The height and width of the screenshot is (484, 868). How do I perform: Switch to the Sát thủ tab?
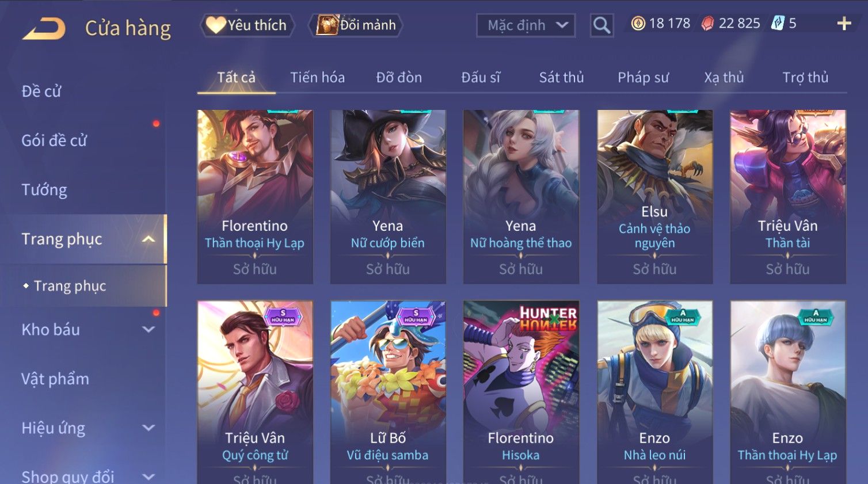561,78
